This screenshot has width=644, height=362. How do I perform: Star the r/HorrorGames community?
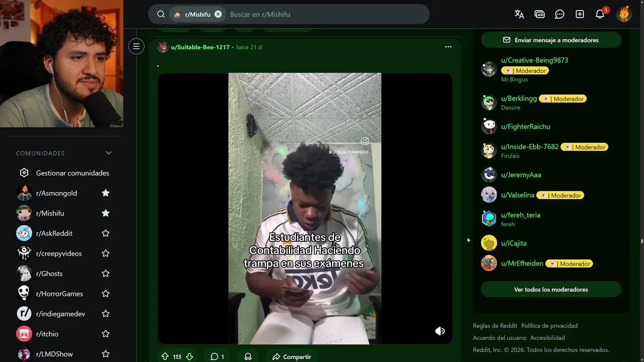point(106,294)
